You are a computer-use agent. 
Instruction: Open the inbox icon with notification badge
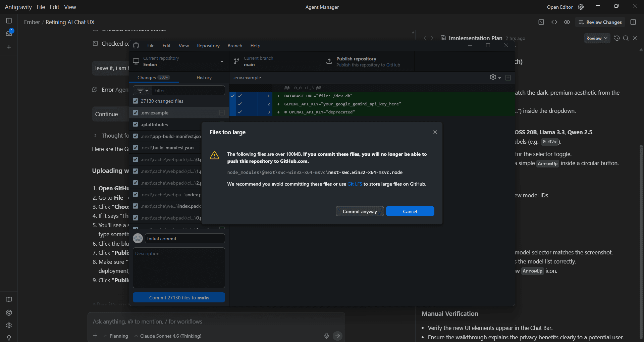[9, 33]
